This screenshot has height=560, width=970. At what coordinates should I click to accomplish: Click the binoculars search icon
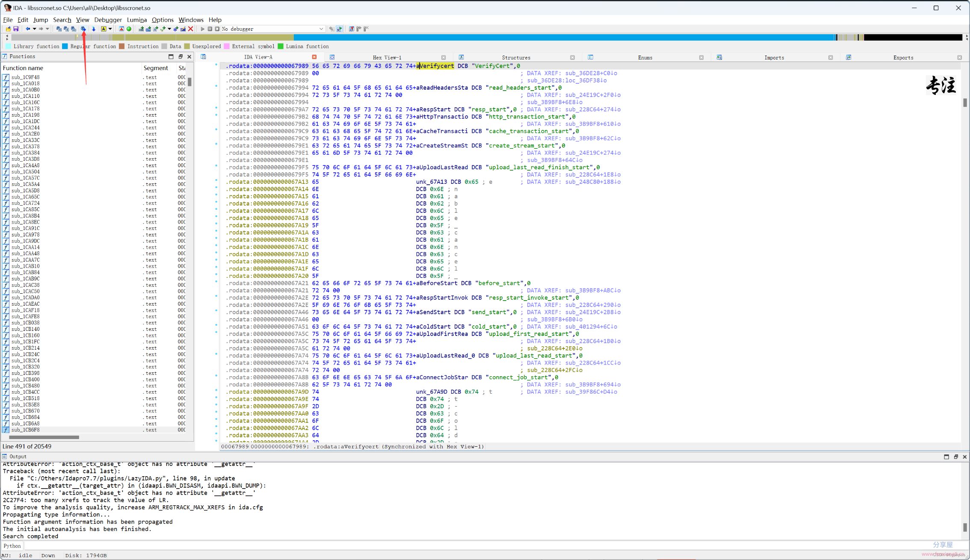tap(83, 29)
